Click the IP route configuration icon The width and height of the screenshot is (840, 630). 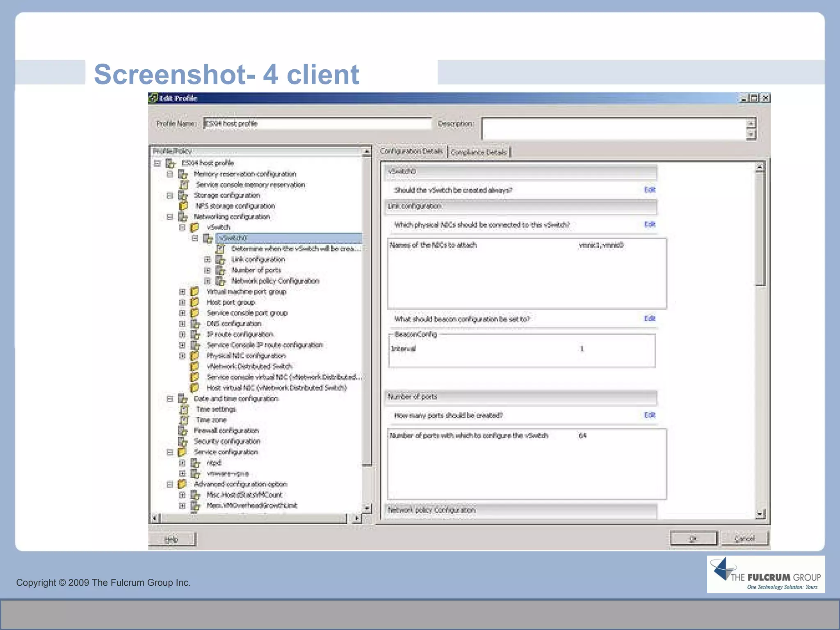(195, 335)
